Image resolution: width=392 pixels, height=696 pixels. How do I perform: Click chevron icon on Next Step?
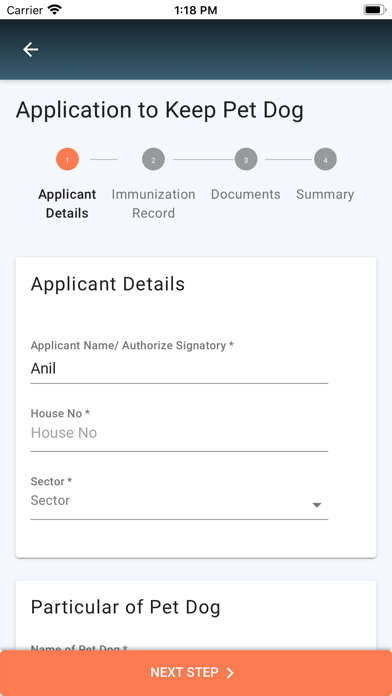(x=230, y=673)
